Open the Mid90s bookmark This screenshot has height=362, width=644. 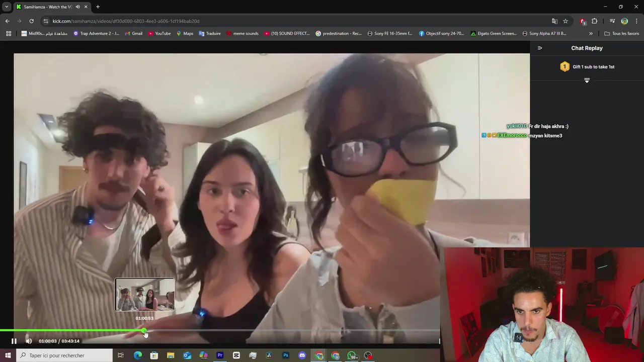(44, 34)
